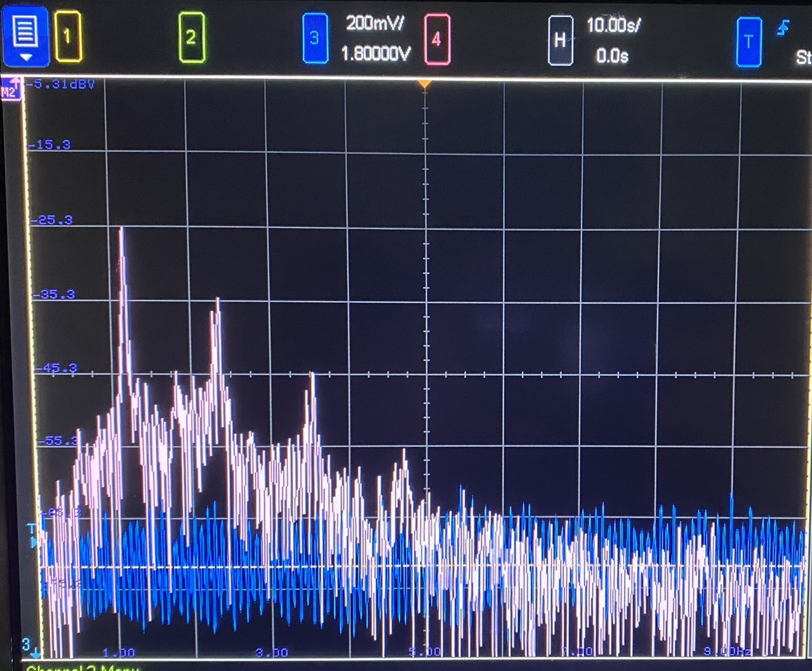This screenshot has height=671, width=812.
Task: Tap the 10.00s/ time base value
Action: (x=613, y=26)
